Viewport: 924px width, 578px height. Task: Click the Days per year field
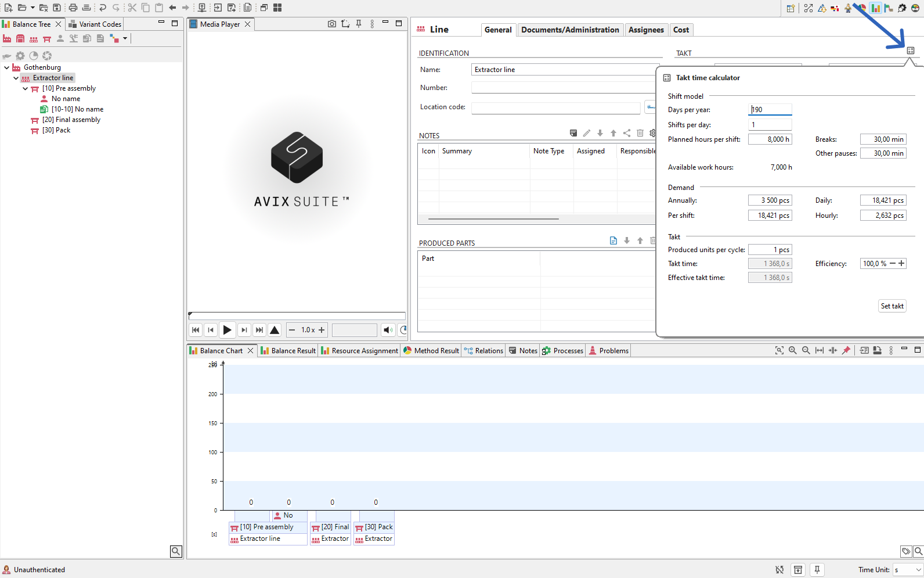(x=770, y=110)
